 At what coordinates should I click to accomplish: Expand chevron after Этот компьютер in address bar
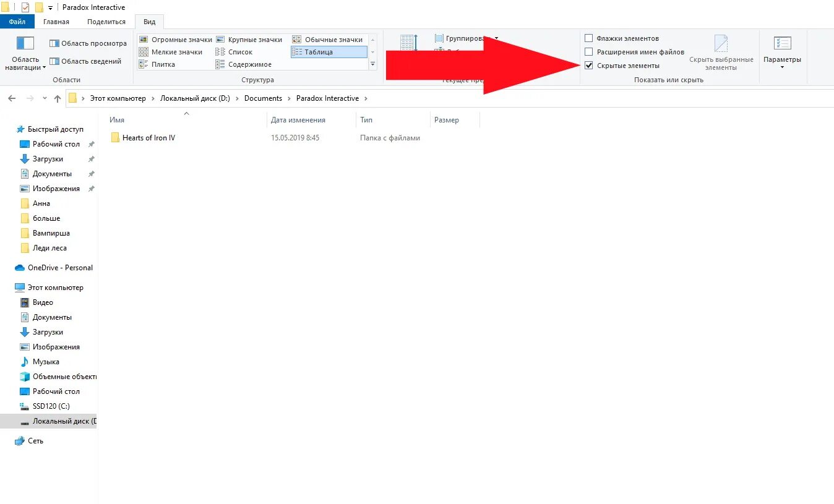153,98
